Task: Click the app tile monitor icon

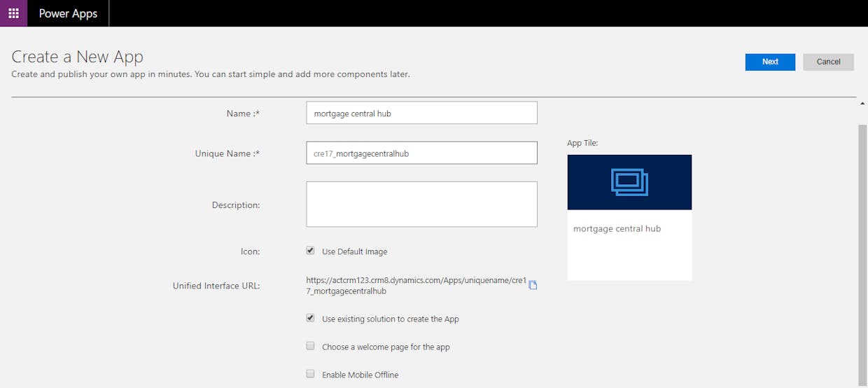Action: click(629, 182)
